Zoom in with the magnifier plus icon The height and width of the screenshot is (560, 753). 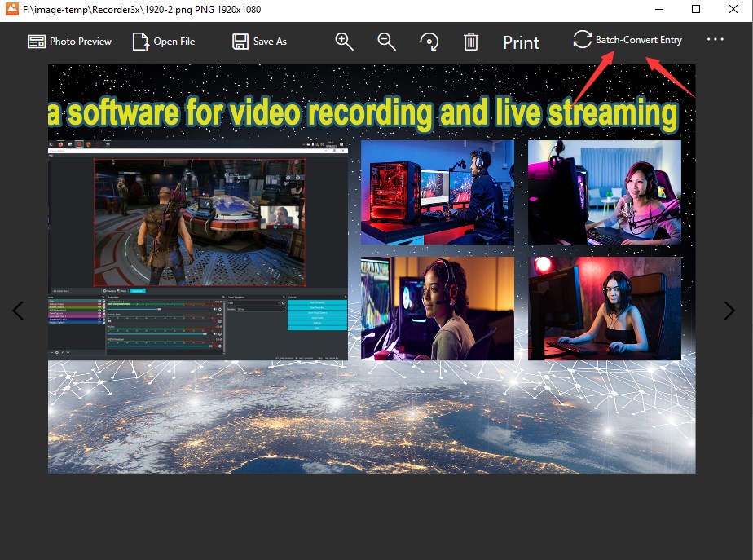(345, 42)
